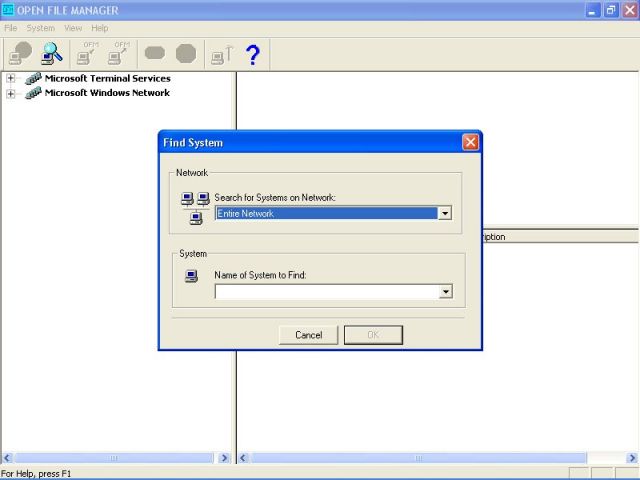Viewport: 640px width, 480px height.
Task: Click the Microsoft Windows Network icon
Action: (x=33, y=93)
